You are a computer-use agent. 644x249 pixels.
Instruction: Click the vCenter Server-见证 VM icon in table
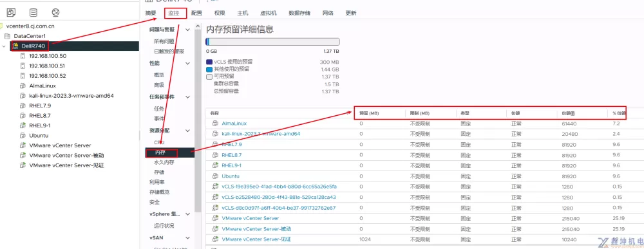coord(215,239)
